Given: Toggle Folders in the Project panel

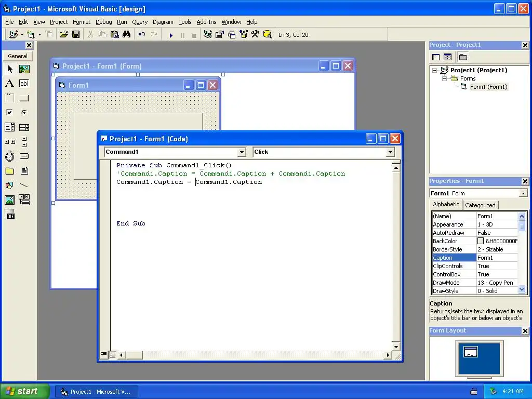Looking at the screenshot, I should [463, 57].
